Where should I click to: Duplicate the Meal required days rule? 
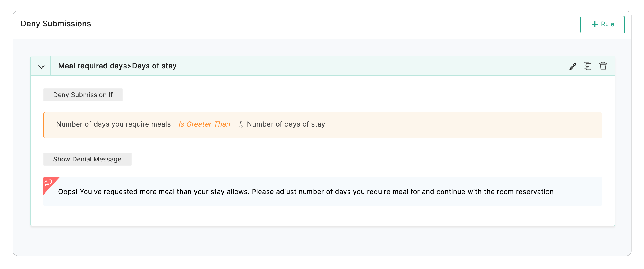click(587, 66)
